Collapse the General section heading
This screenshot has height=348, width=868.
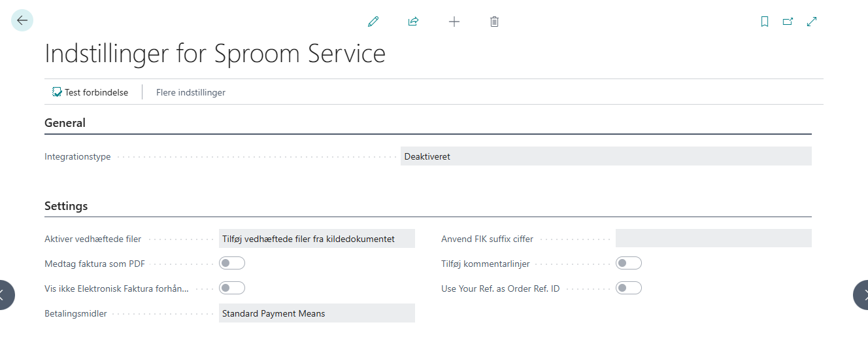(x=65, y=122)
